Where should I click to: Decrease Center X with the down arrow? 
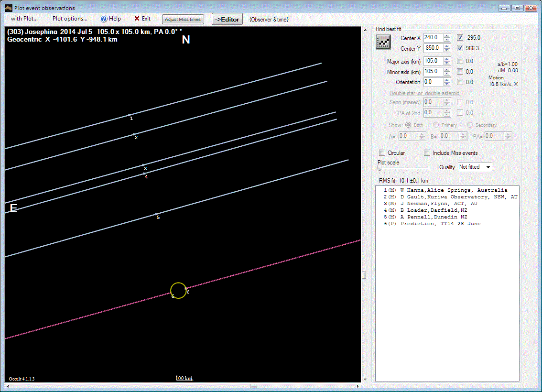(447, 39)
